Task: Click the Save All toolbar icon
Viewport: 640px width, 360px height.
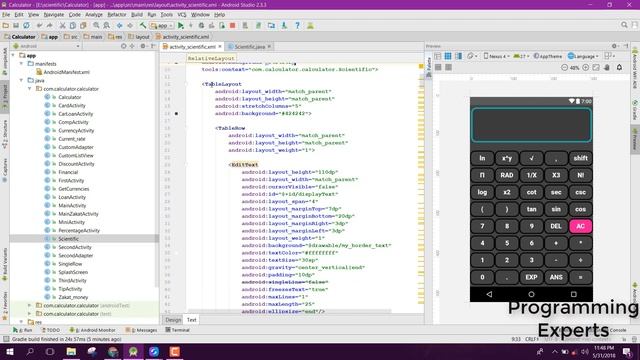Action: click(x=16, y=25)
